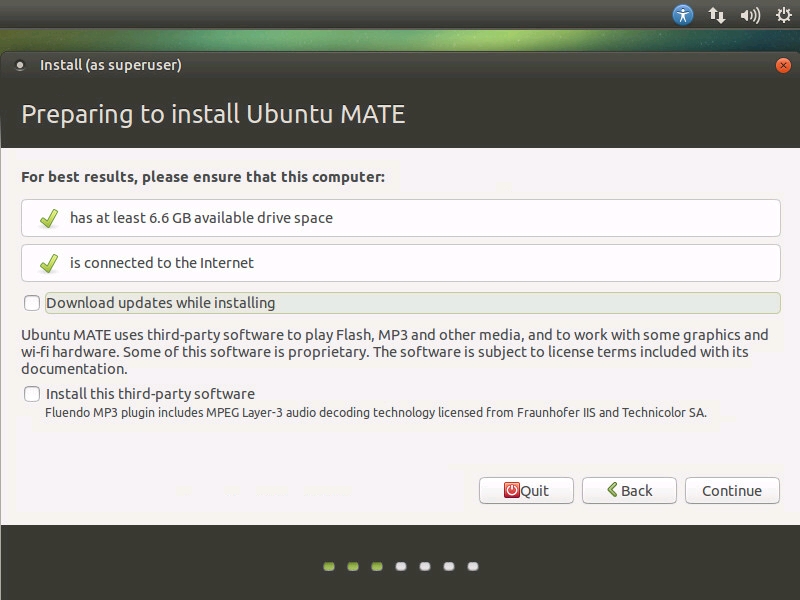Click the 'Install (as superuser)' window title

click(111, 65)
